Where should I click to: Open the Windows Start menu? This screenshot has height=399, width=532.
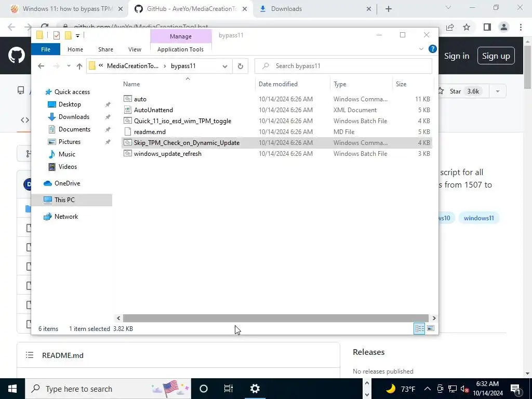point(12,389)
